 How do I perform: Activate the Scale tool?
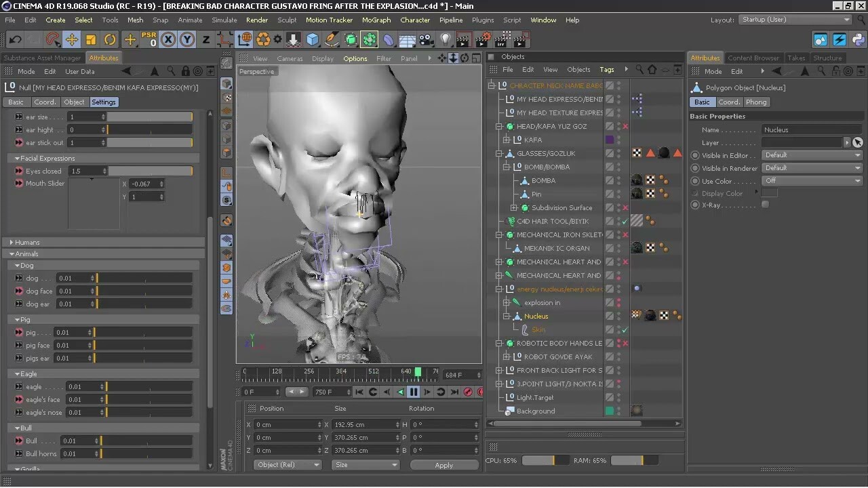point(91,40)
